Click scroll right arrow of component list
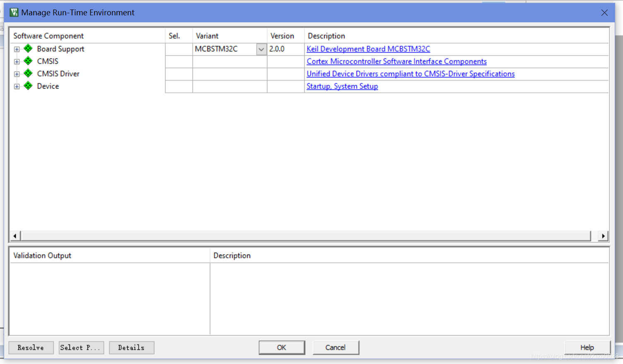 [604, 236]
